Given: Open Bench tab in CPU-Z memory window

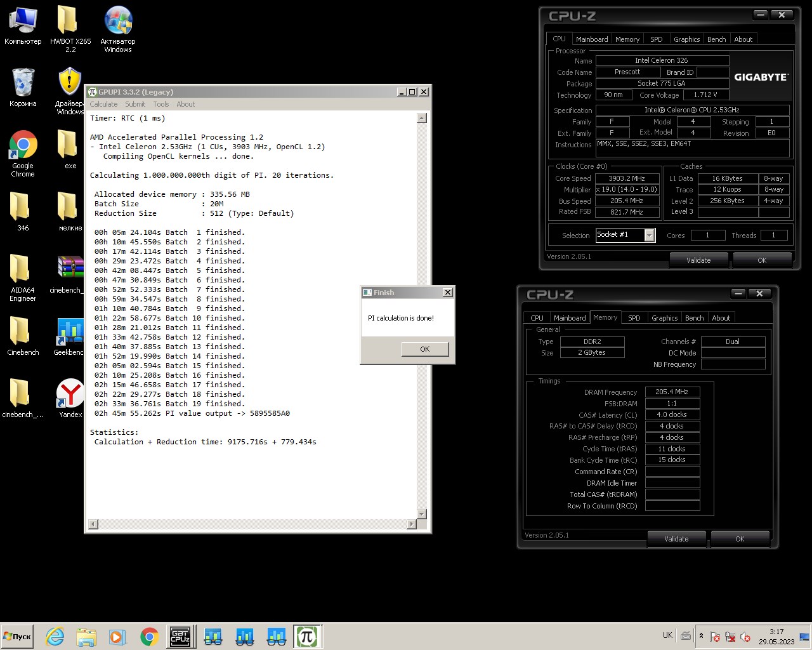Looking at the screenshot, I should click(694, 318).
